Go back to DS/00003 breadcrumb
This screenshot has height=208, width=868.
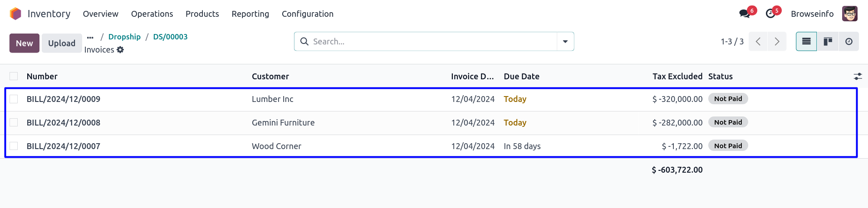(x=170, y=37)
